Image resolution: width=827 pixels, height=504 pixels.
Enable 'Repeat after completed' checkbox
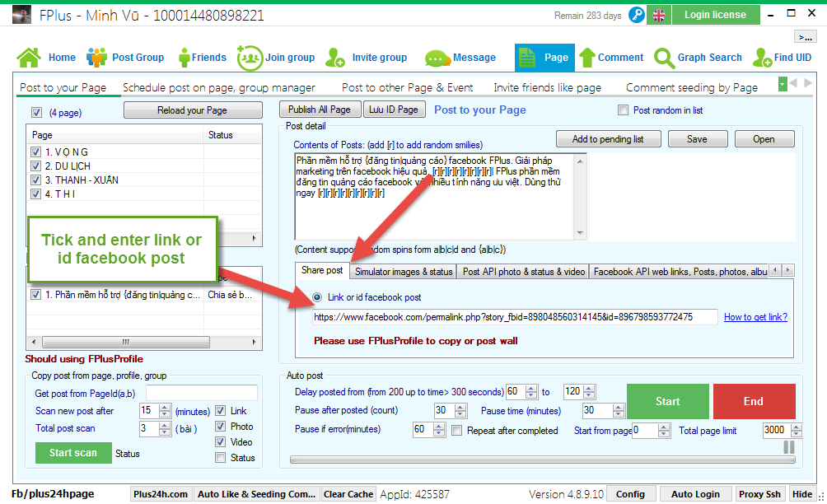457,431
